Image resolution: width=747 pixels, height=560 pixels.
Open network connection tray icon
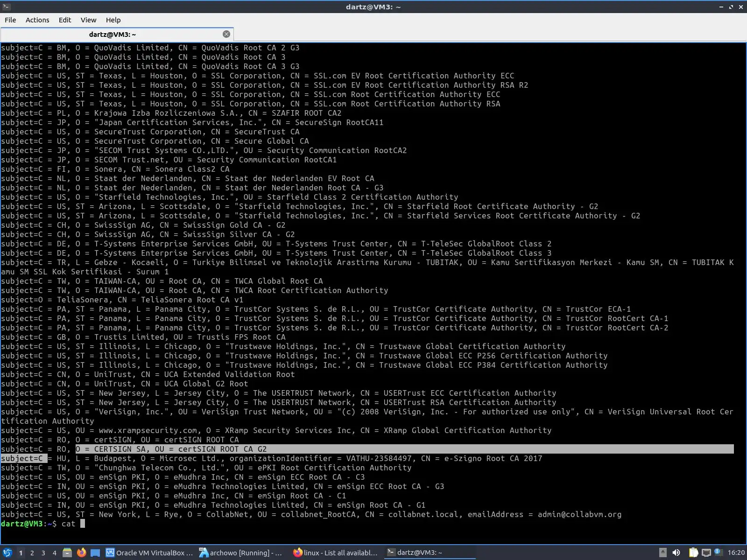706,553
